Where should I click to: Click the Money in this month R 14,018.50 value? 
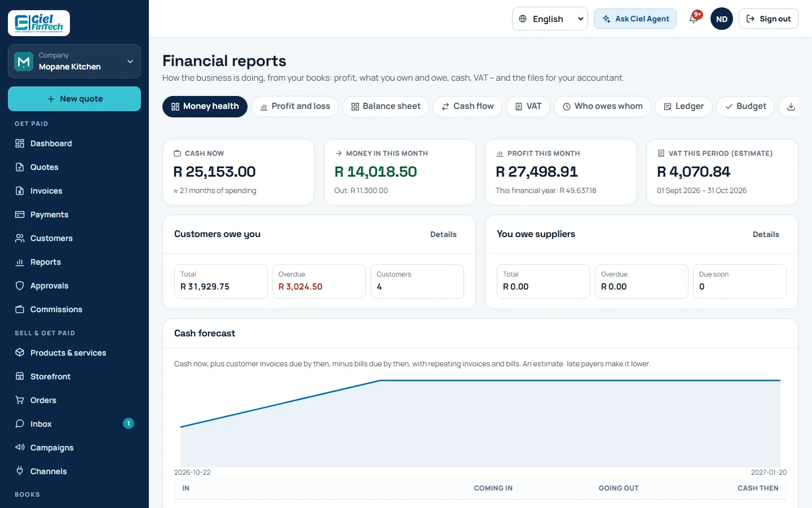[376, 172]
